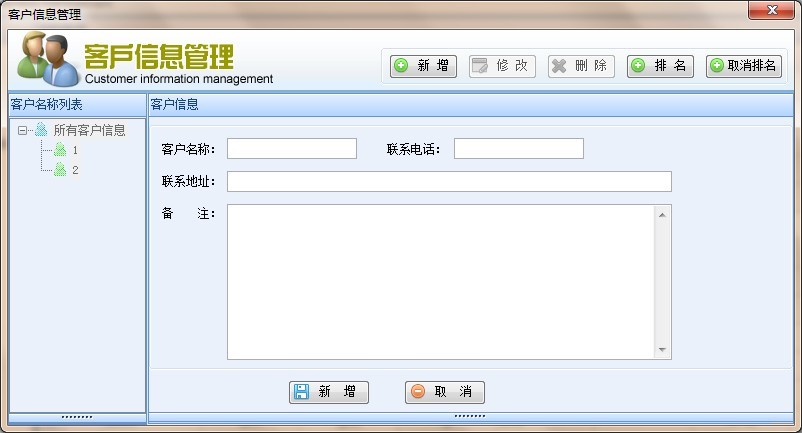Collapse the 所有客户信息 tree node

22,130
